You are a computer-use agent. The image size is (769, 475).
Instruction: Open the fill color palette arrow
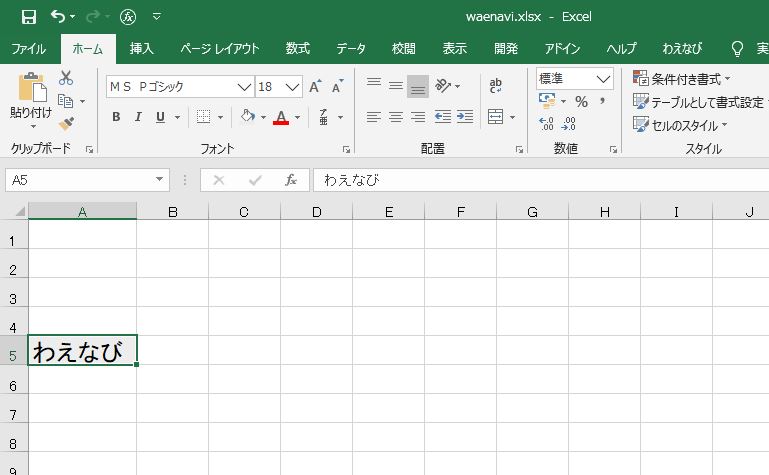pos(263,117)
